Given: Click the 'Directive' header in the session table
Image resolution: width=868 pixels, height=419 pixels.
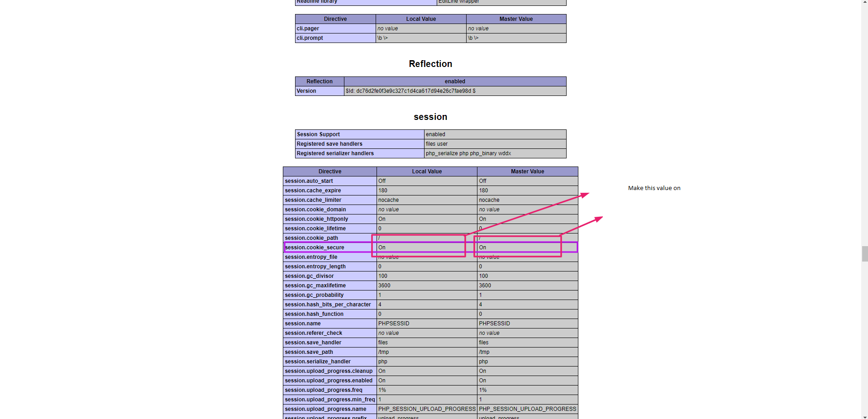Looking at the screenshot, I should click(330, 171).
